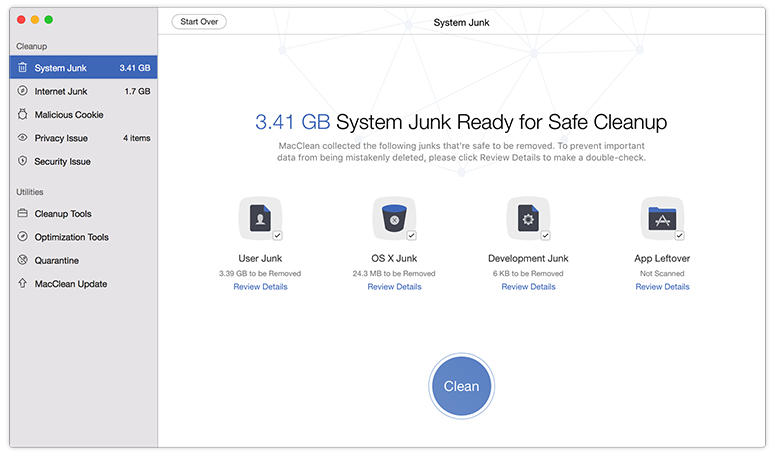
Task: Click the Optimization Tools gauge icon
Action: [x=22, y=236]
